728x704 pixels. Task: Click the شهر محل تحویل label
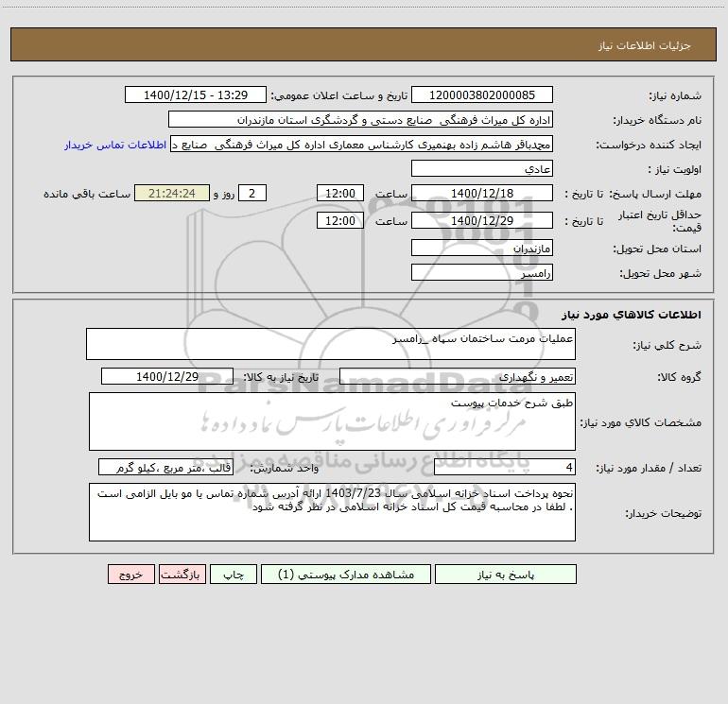[661, 273]
